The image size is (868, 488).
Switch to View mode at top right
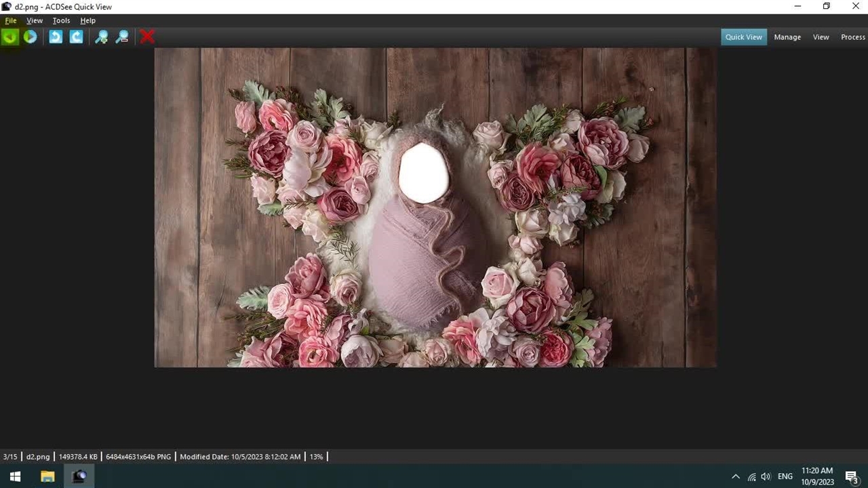coord(821,37)
